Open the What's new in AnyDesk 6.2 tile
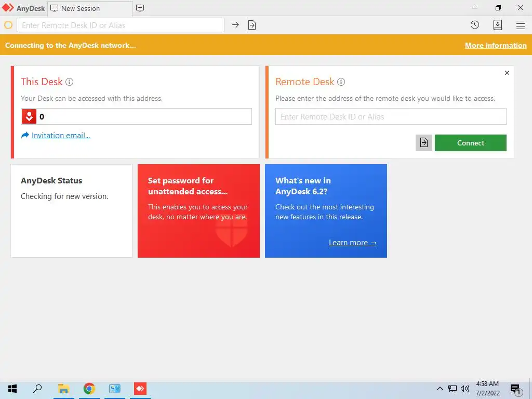Screen dimensions: 532x399 [x=326, y=211]
